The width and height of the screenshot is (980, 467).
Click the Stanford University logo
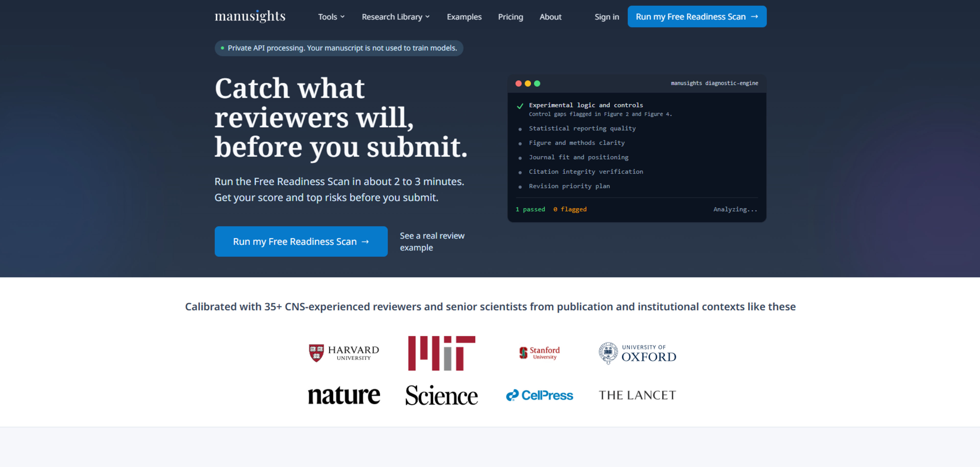coord(540,353)
